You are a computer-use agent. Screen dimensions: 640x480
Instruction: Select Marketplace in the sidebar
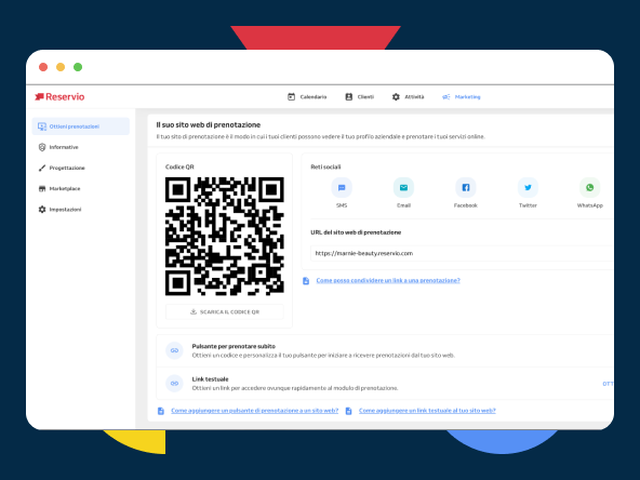click(81, 189)
